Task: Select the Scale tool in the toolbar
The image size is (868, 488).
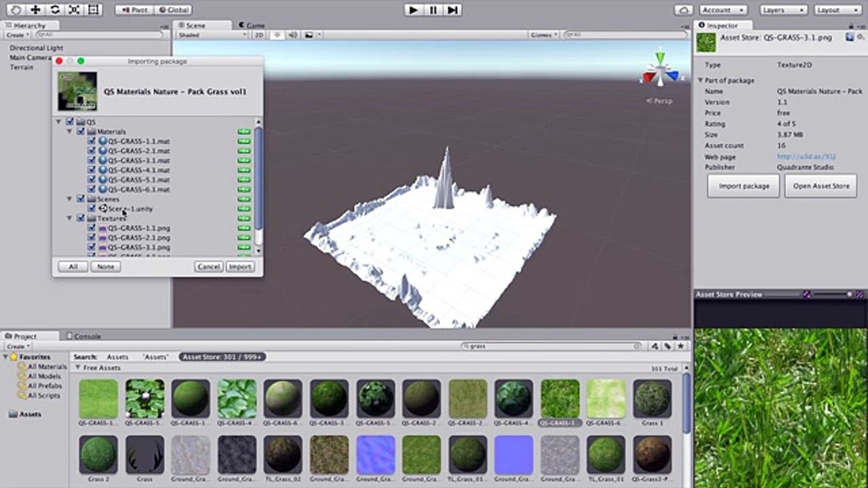Action: (x=74, y=9)
